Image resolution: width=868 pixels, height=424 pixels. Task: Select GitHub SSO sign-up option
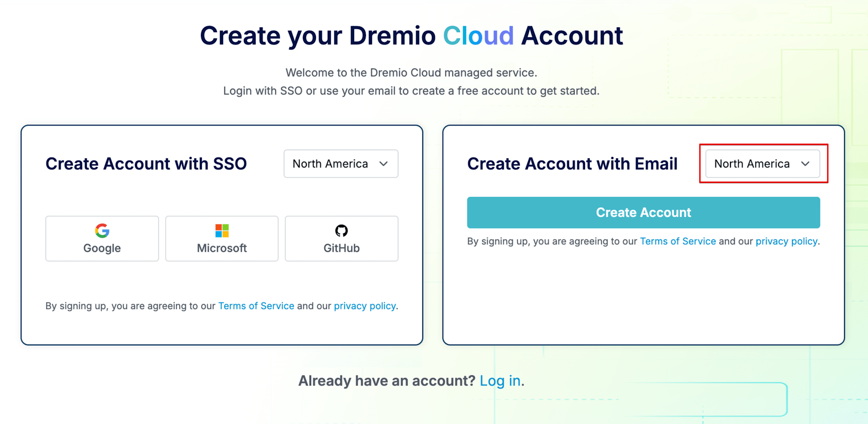(342, 239)
